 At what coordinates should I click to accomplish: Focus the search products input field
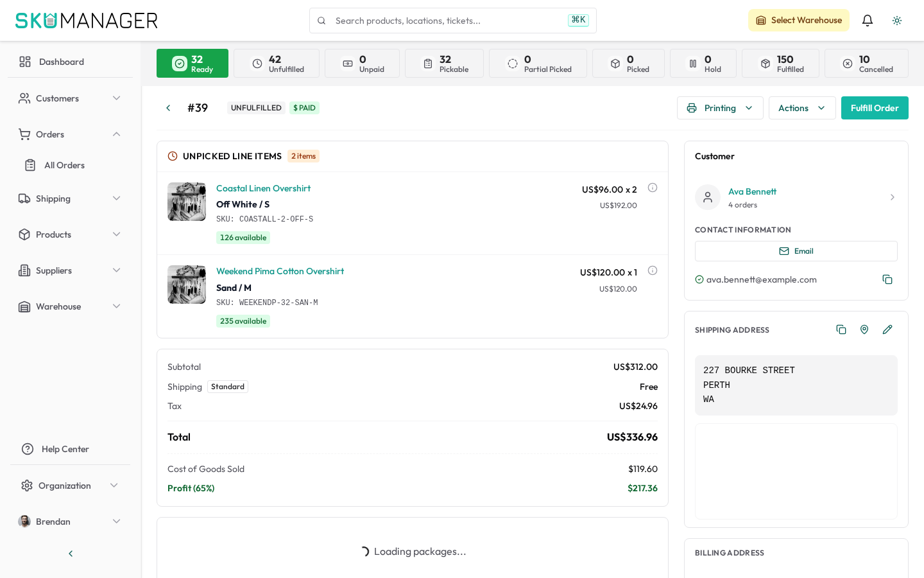[453, 21]
